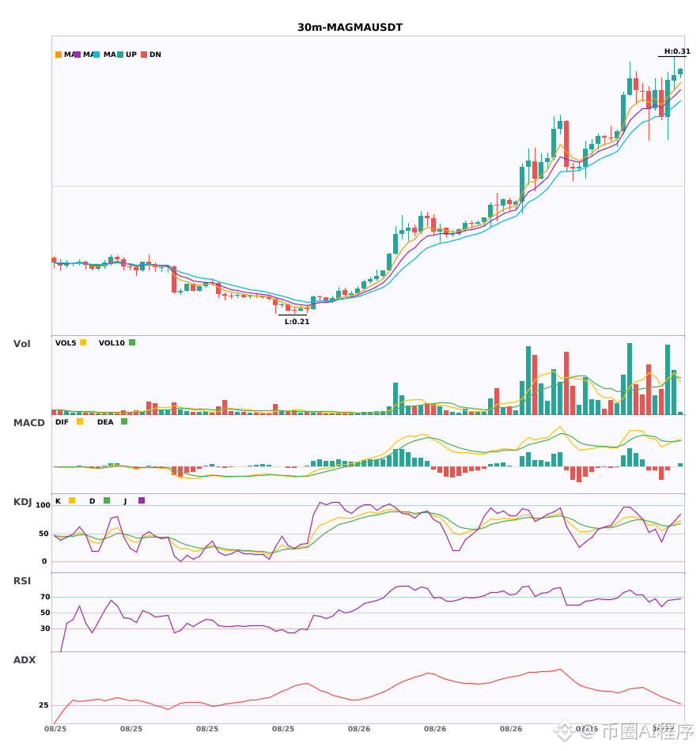Image resolution: width=700 pixels, height=751 pixels.
Task: Click the orange MA legend swatch
Action: [x=59, y=55]
